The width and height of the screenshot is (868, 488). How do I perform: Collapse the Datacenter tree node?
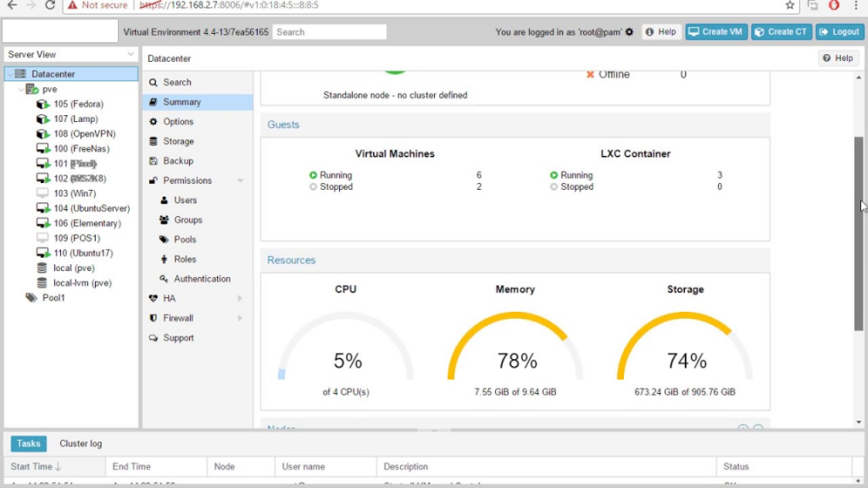click(9, 75)
